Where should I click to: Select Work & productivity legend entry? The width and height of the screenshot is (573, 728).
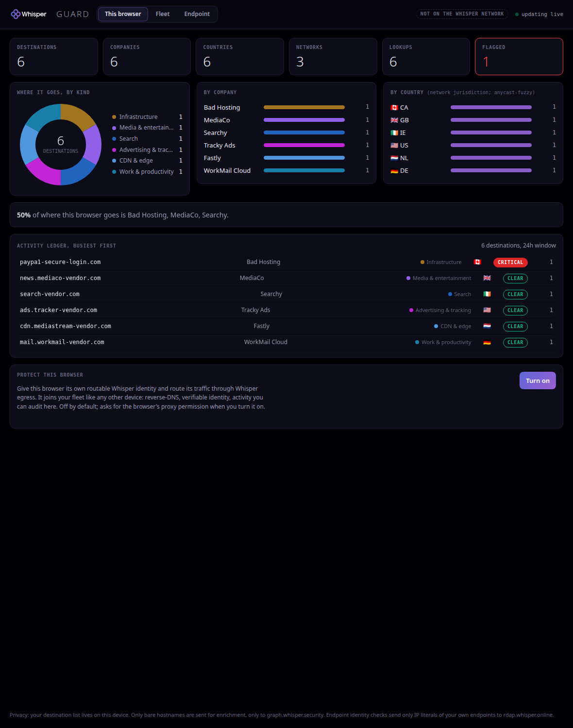[147, 172]
